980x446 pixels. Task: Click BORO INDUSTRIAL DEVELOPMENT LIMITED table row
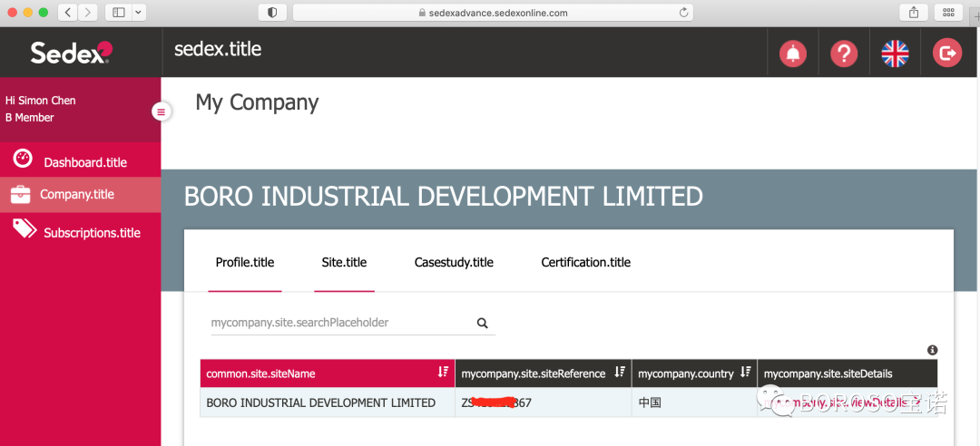point(321,402)
